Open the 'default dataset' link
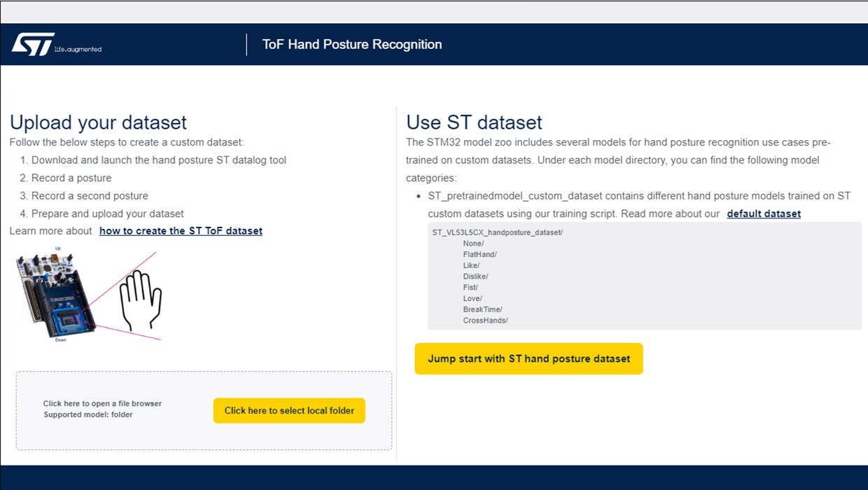Image resolution: width=868 pixels, height=490 pixels. pos(764,213)
